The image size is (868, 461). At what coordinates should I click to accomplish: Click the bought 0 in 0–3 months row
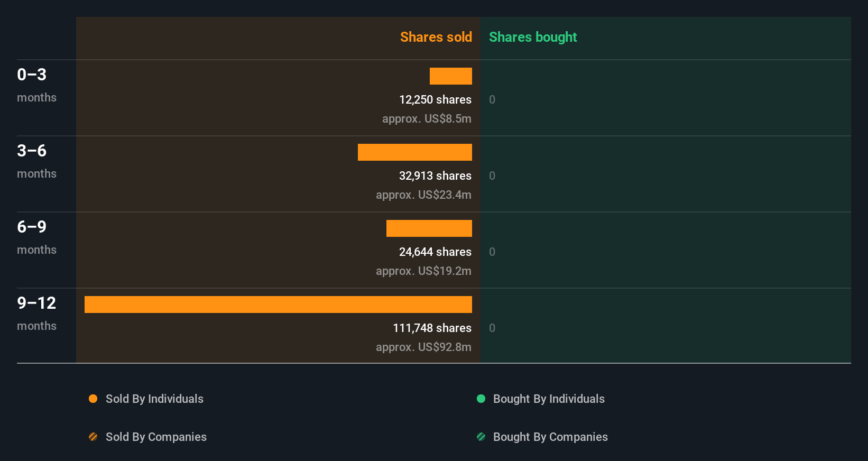492,99
